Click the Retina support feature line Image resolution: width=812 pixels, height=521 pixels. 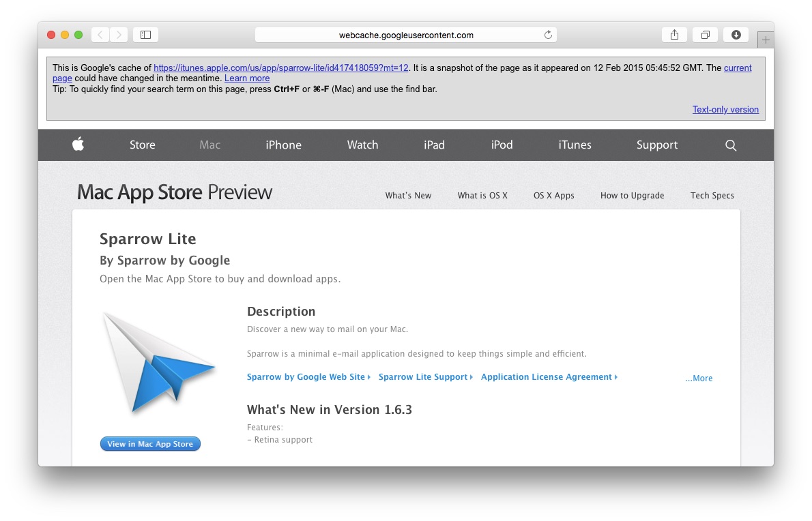tap(280, 440)
